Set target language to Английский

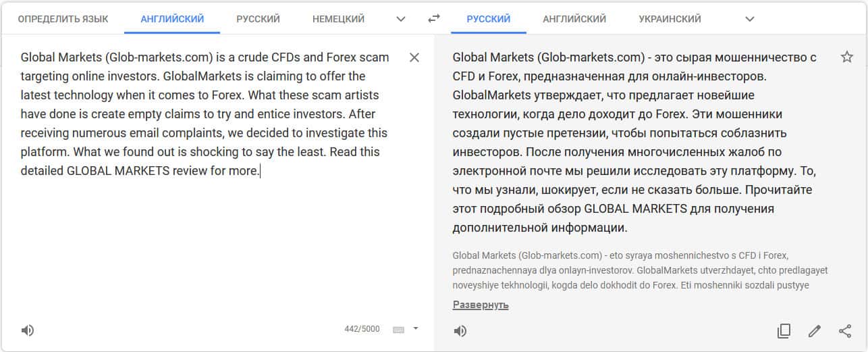[x=574, y=19]
